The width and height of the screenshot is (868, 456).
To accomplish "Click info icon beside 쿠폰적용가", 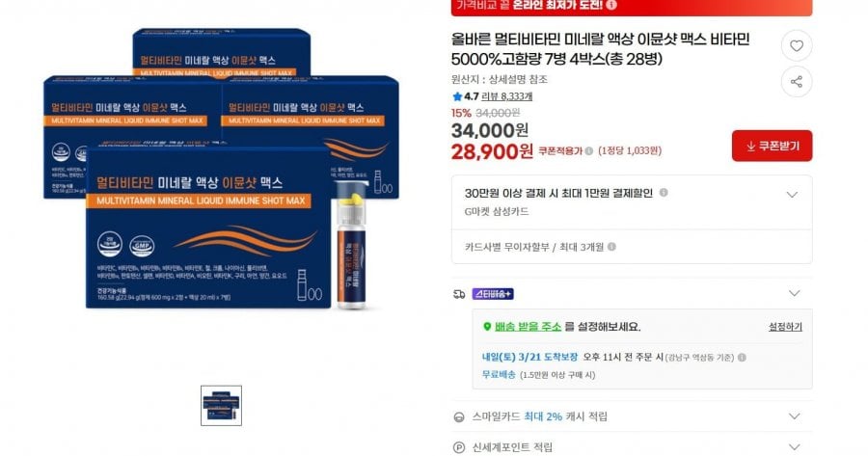I will (589, 150).
